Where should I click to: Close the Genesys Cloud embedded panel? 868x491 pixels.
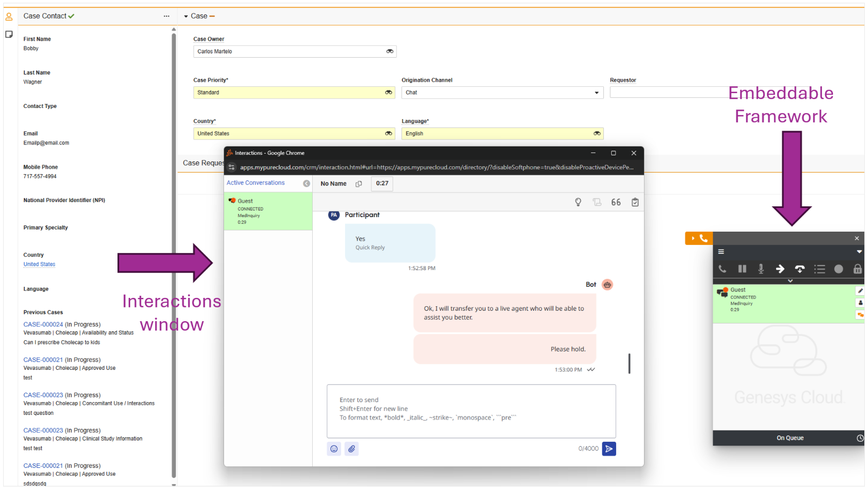[x=857, y=239]
